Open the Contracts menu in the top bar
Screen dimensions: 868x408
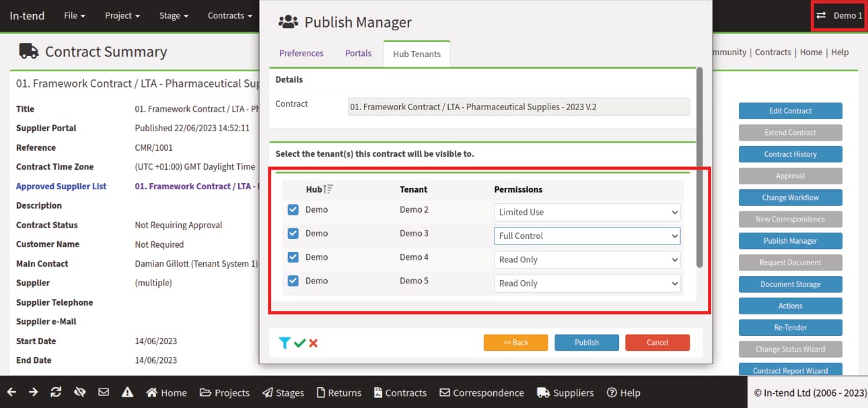tap(229, 15)
